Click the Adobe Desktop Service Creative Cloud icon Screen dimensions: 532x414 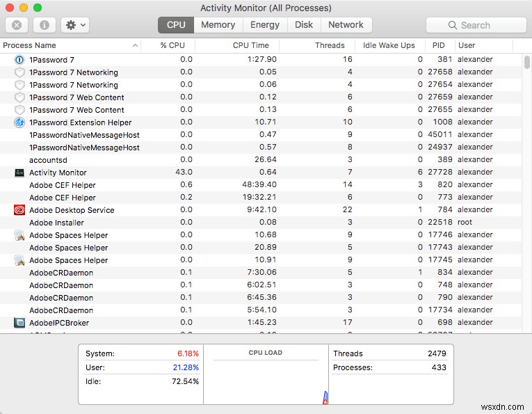(x=19, y=210)
